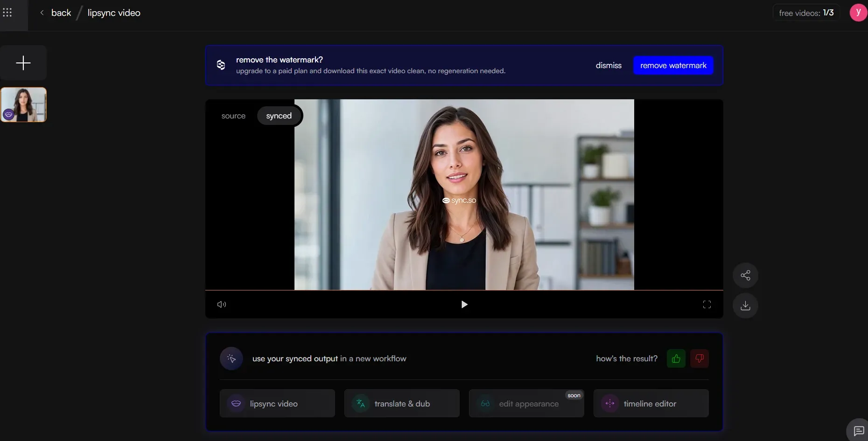Click the video progress bar
Viewport: 868px width, 441px height.
point(464,290)
